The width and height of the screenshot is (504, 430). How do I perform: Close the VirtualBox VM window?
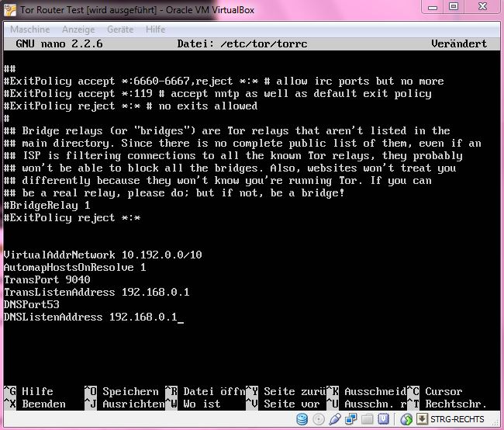click(482, 7)
